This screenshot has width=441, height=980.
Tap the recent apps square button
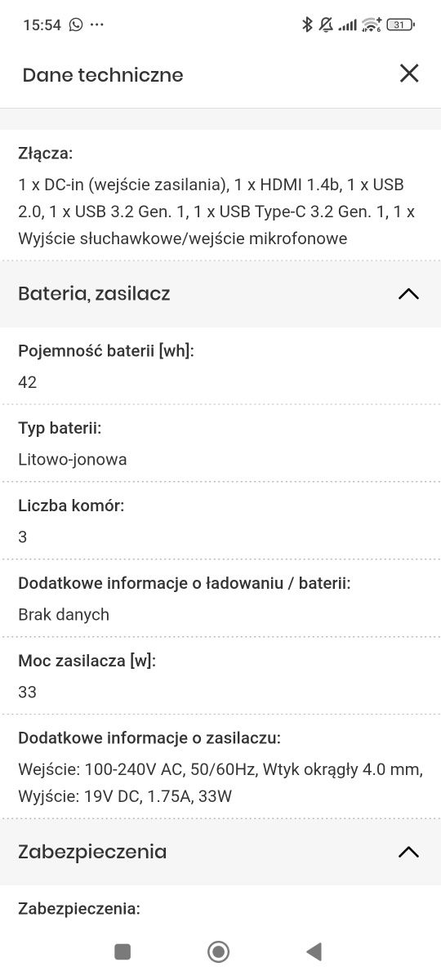click(x=122, y=951)
